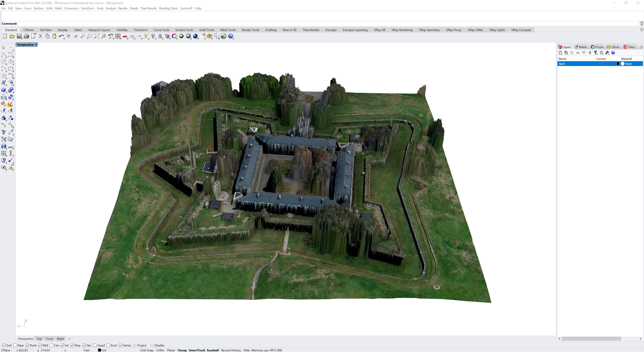Click the layer filter funnel icon
644x352 pixels.
tap(596, 53)
